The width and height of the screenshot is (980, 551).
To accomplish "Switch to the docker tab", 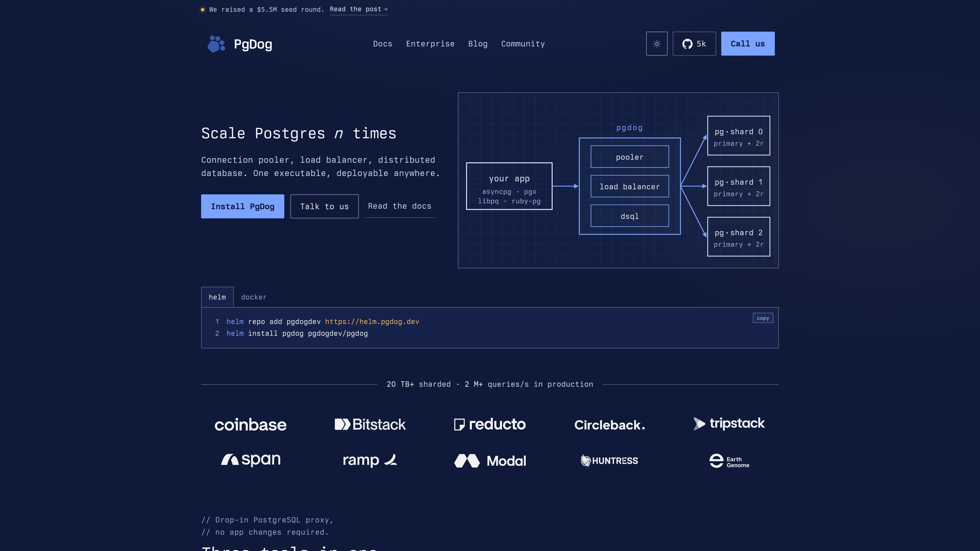I will click(x=254, y=297).
